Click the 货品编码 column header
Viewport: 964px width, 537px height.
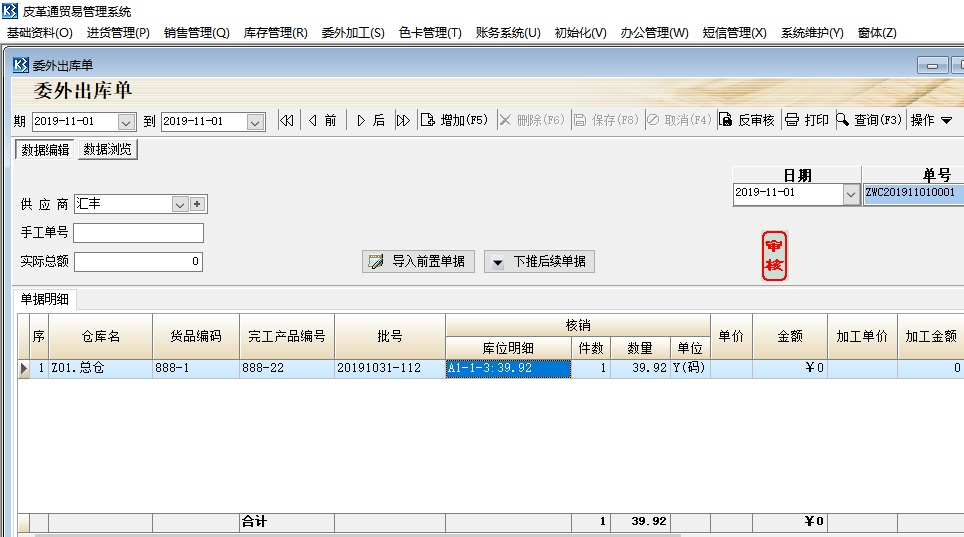[x=196, y=336]
